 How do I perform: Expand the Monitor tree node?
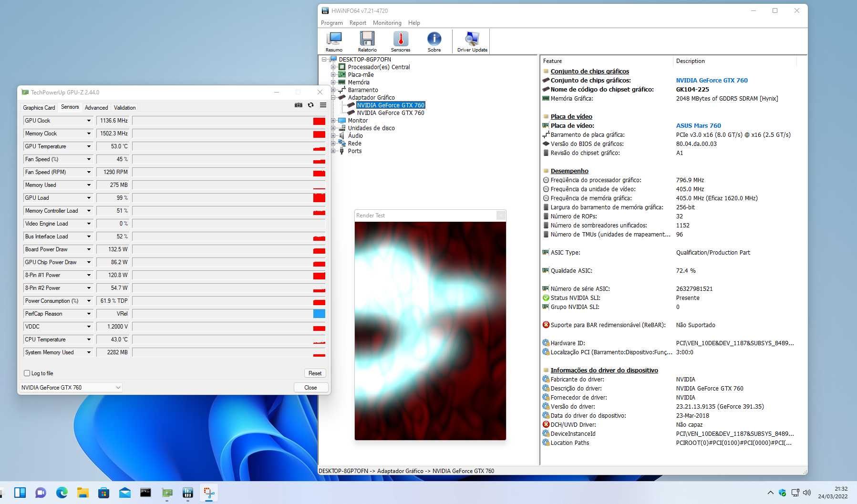(333, 121)
